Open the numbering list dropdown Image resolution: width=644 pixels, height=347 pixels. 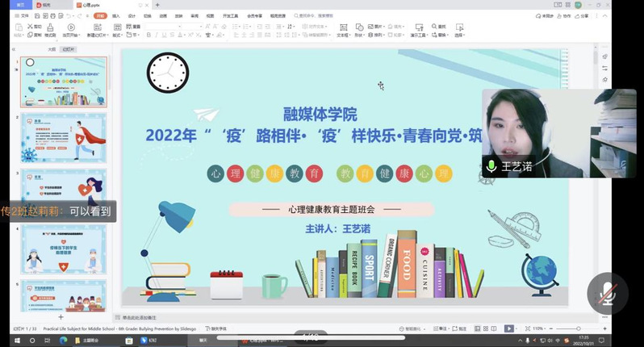point(249,27)
